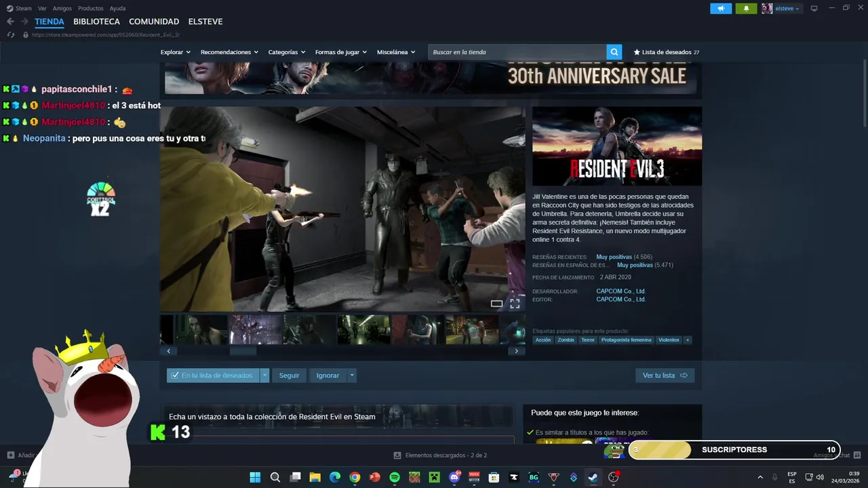This screenshot has height=488, width=868.
Task: Click the Steam announcements megaphone button
Action: 721,8
